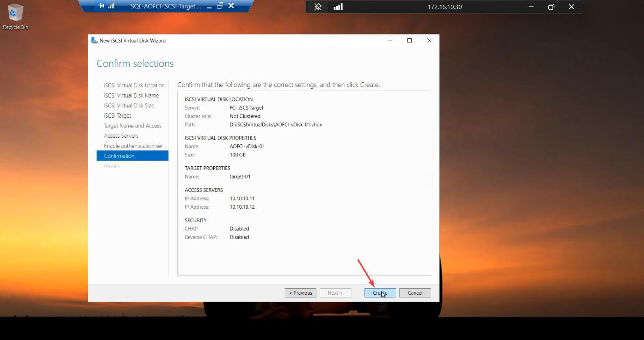Click the unpin icon on 172.16.10.30 bar
The height and width of the screenshot is (340, 644).
(318, 7)
